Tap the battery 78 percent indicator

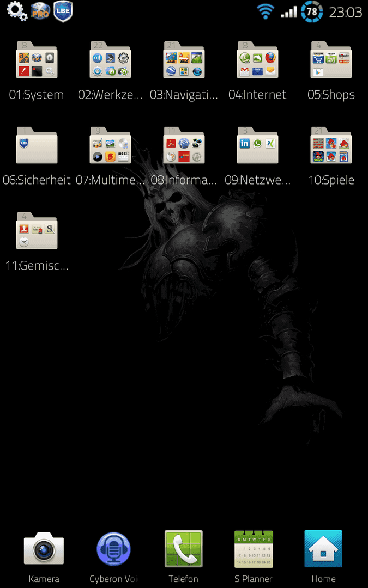point(312,11)
